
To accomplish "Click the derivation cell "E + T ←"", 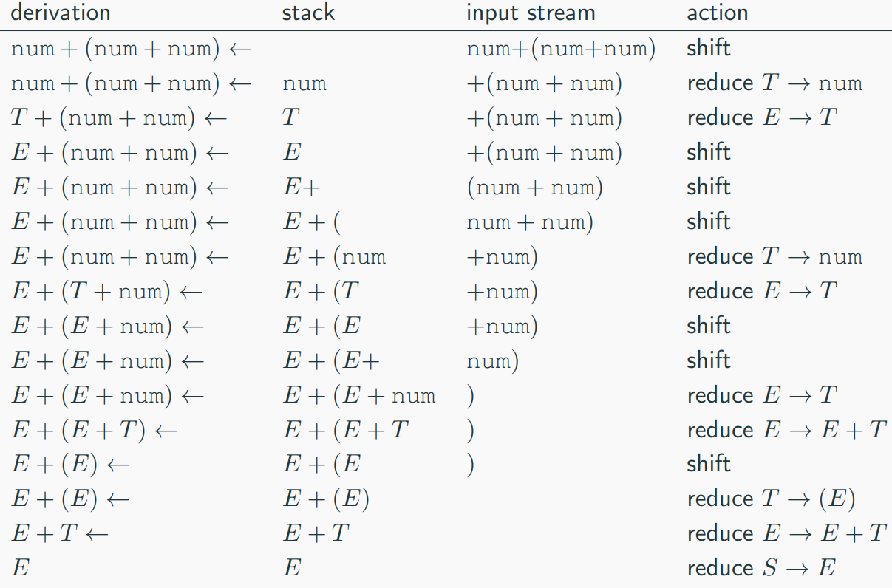I will tap(59, 534).
